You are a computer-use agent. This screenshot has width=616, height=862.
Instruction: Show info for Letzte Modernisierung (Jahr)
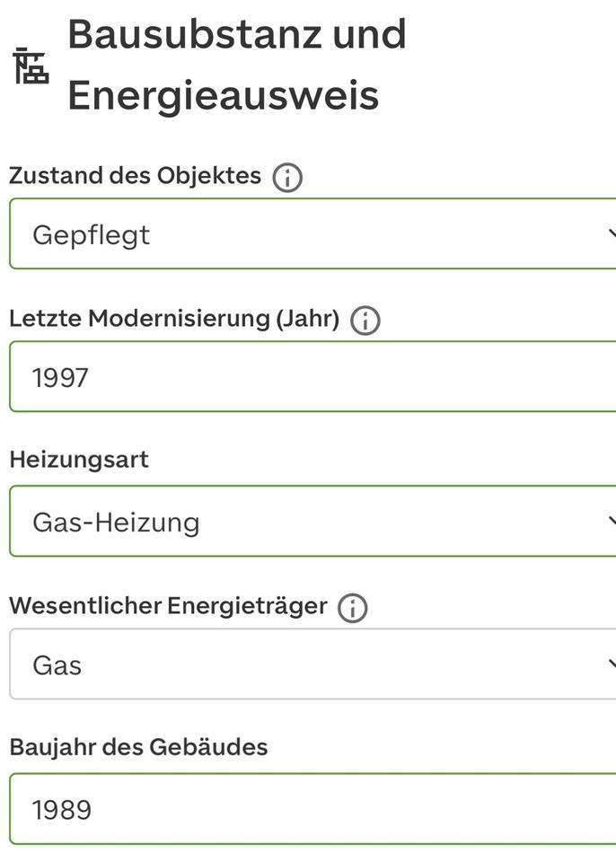(365, 321)
